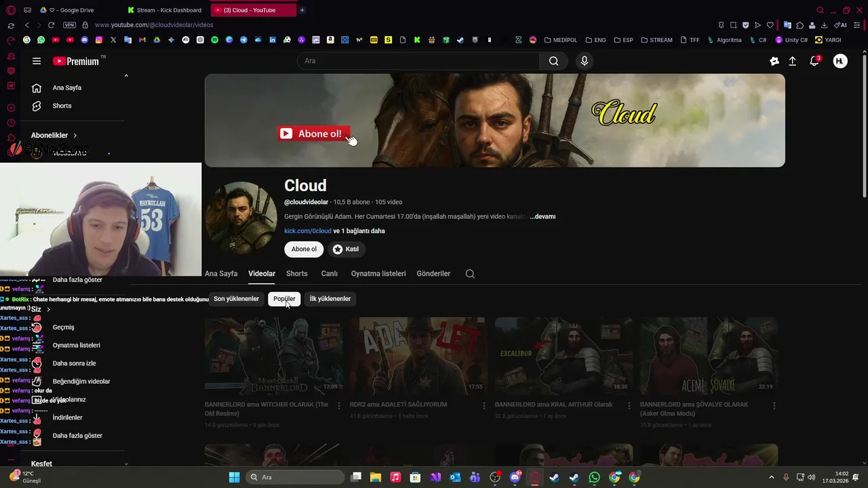Open options for RDR2 ama ADALETİ video
Image resolution: width=868 pixels, height=488 pixels.
484,405
